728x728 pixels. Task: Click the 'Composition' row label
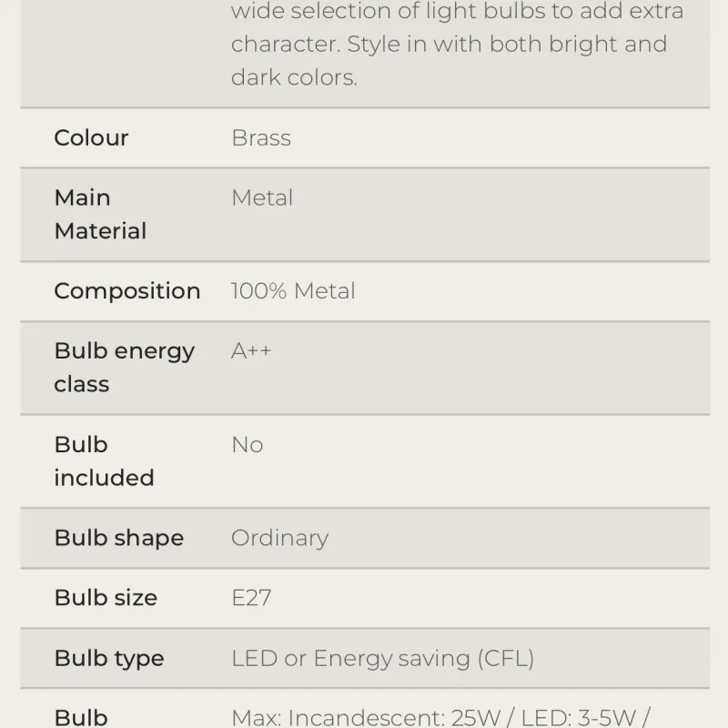[126, 291]
